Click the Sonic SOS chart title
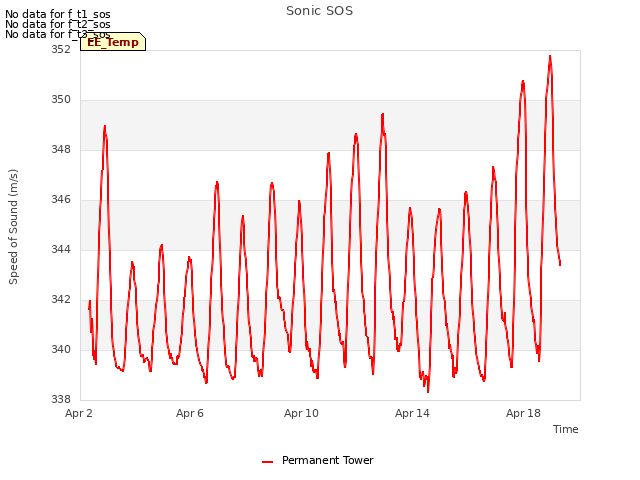Viewport: 640px width, 480px height. point(319,11)
